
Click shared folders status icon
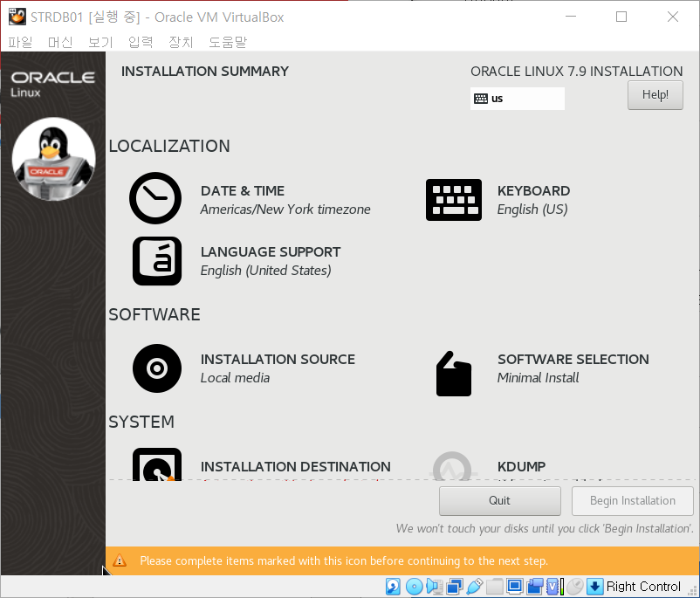[495, 587]
